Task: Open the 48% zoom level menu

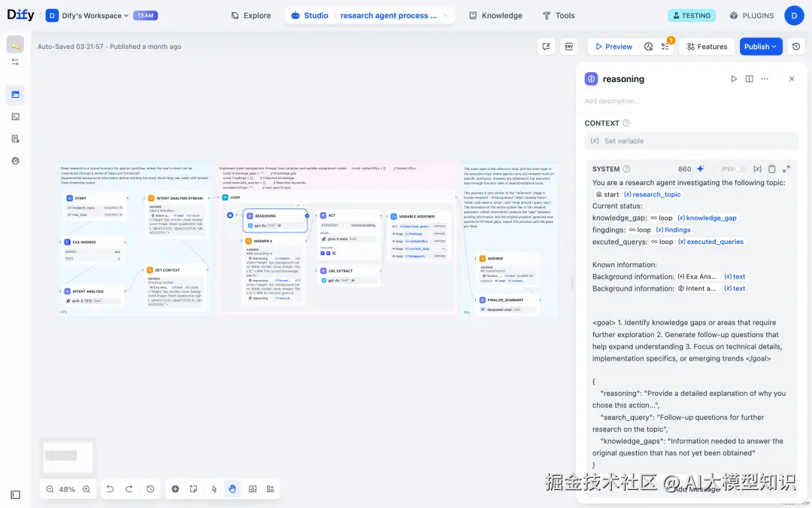Action: tap(67, 489)
